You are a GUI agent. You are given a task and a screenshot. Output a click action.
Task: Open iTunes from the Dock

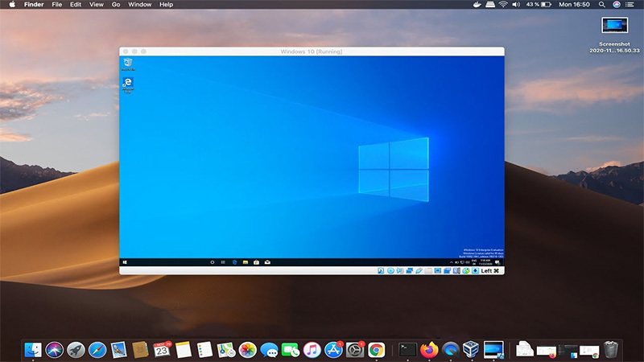point(312,350)
